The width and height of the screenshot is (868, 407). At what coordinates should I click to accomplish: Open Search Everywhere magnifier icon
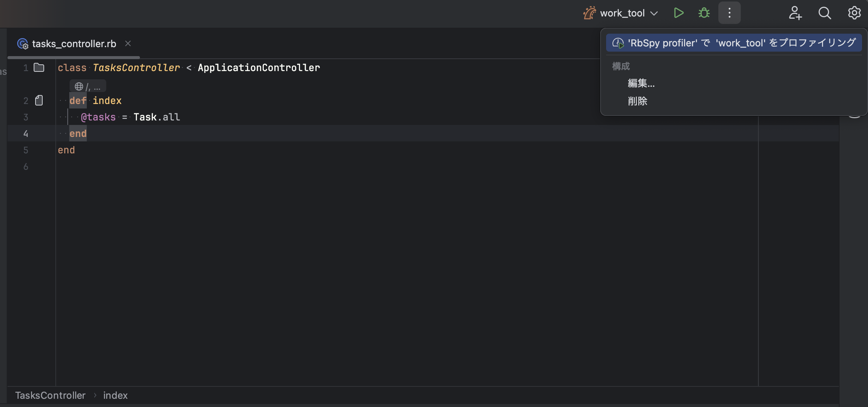click(x=825, y=13)
